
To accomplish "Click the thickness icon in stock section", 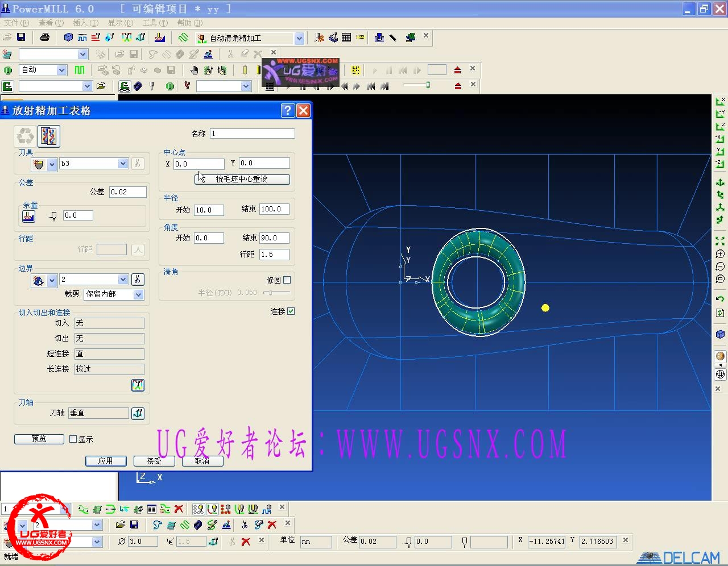I will (x=28, y=216).
